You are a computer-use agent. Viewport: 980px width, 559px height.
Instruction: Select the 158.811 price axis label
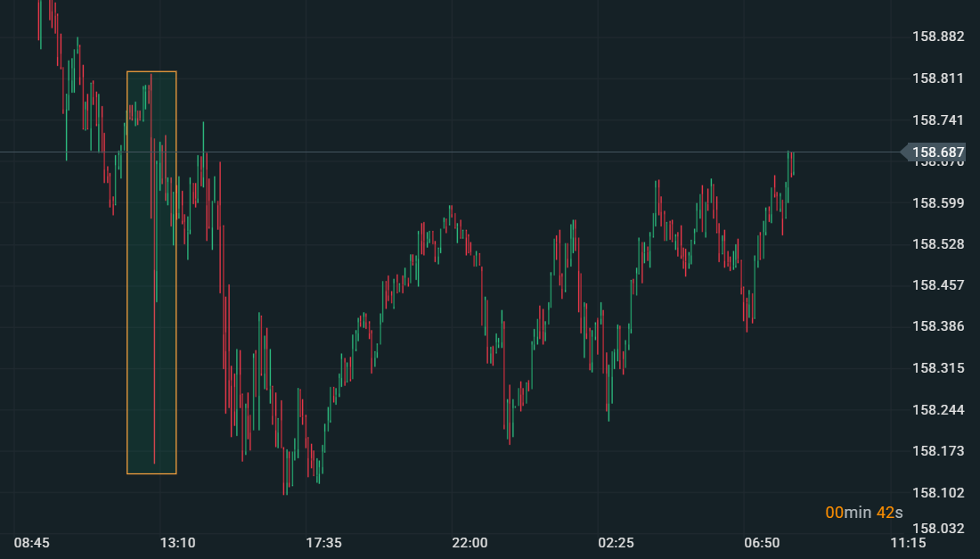click(x=938, y=78)
